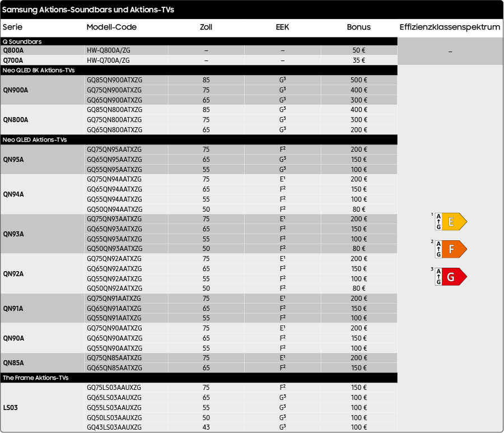The image size is (504, 433).
Task: Select model code GQ43LS03AAUXZG
Action: tap(114, 427)
